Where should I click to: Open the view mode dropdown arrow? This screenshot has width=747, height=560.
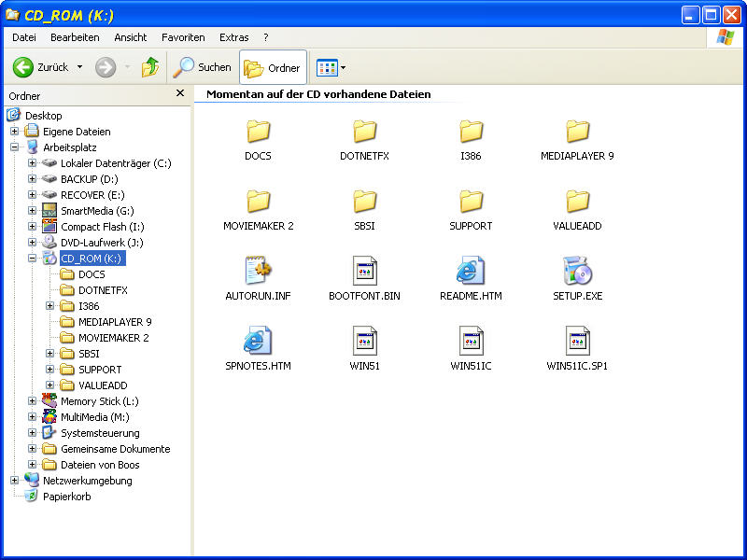(x=343, y=67)
